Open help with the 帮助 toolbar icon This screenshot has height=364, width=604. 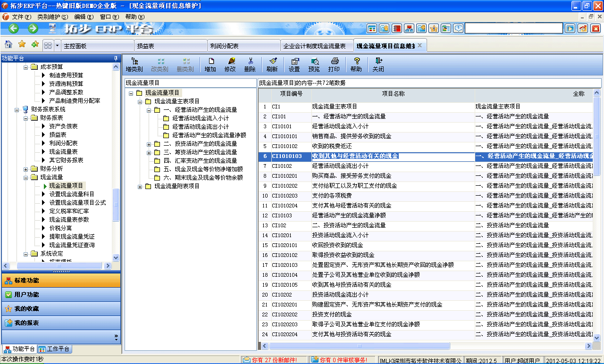coord(356,64)
